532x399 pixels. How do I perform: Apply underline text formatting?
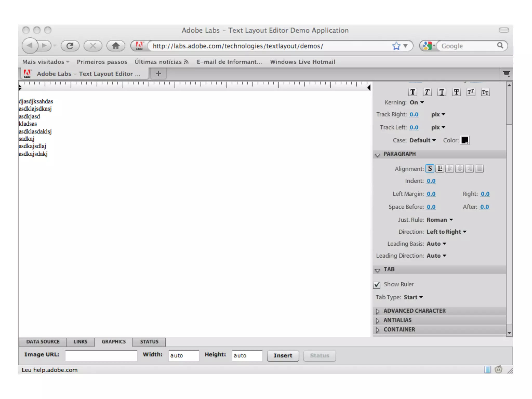[x=442, y=92]
